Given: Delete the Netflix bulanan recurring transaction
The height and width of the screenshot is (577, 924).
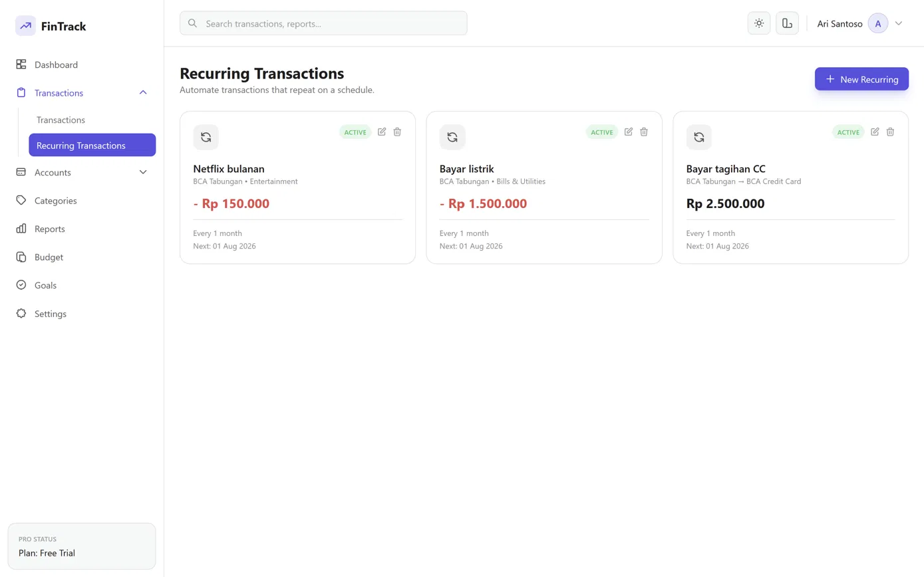Looking at the screenshot, I should [x=397, y=132].
